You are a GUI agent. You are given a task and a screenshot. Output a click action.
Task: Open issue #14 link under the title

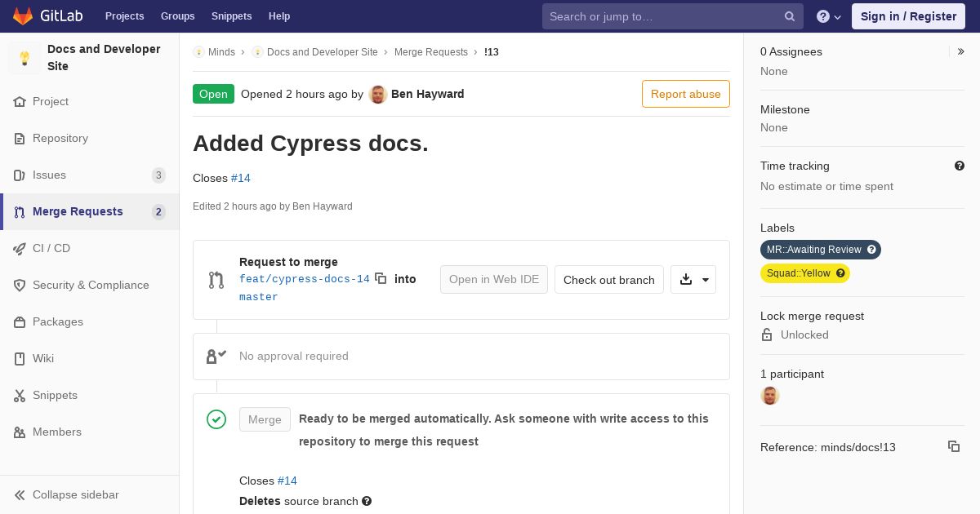tap(241, 178)
